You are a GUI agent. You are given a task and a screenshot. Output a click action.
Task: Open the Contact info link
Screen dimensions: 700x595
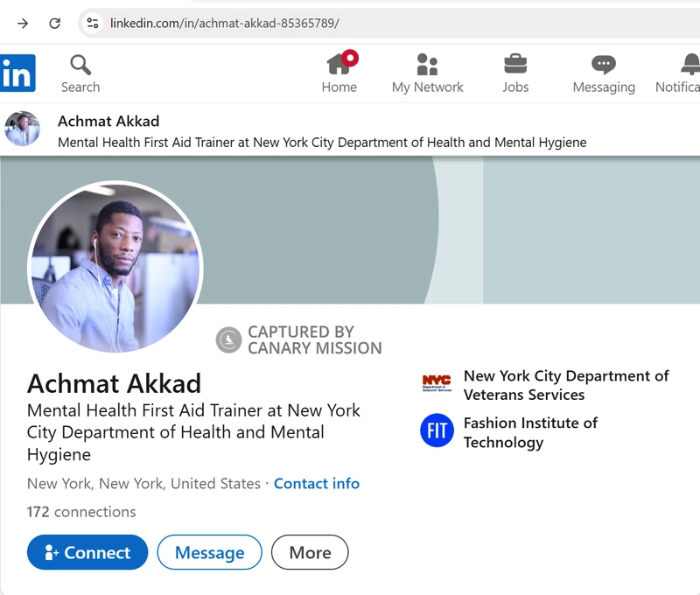317,483
